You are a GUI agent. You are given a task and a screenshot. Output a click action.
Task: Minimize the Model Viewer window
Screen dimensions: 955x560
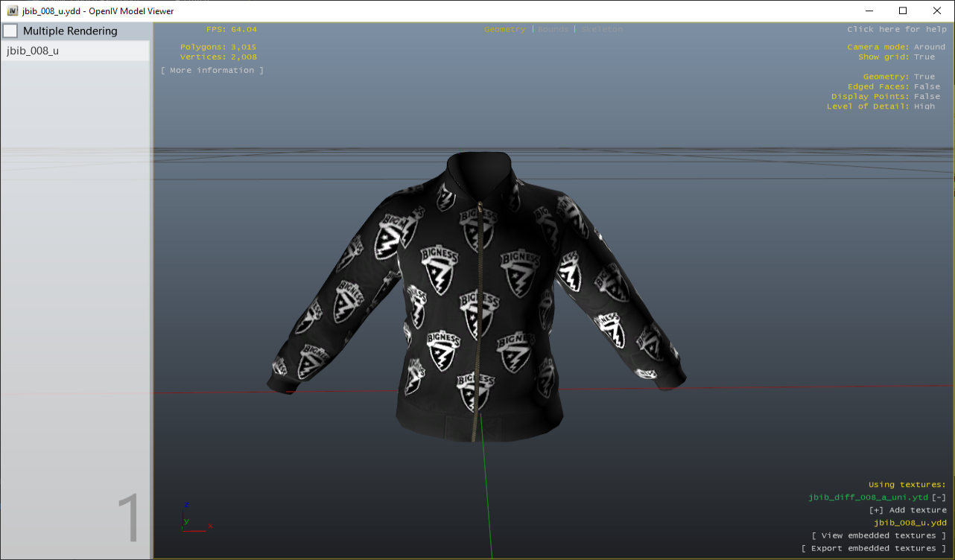869,10
